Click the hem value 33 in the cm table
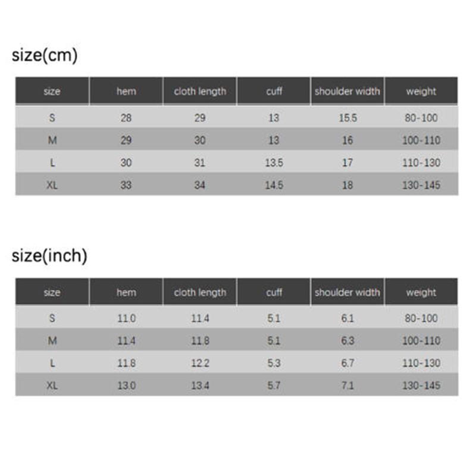 tap(126, 185)
